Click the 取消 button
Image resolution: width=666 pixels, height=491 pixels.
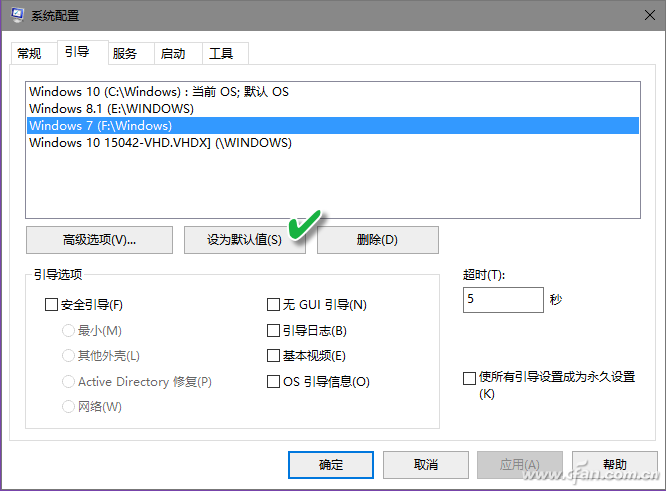[x=426, y=465]
